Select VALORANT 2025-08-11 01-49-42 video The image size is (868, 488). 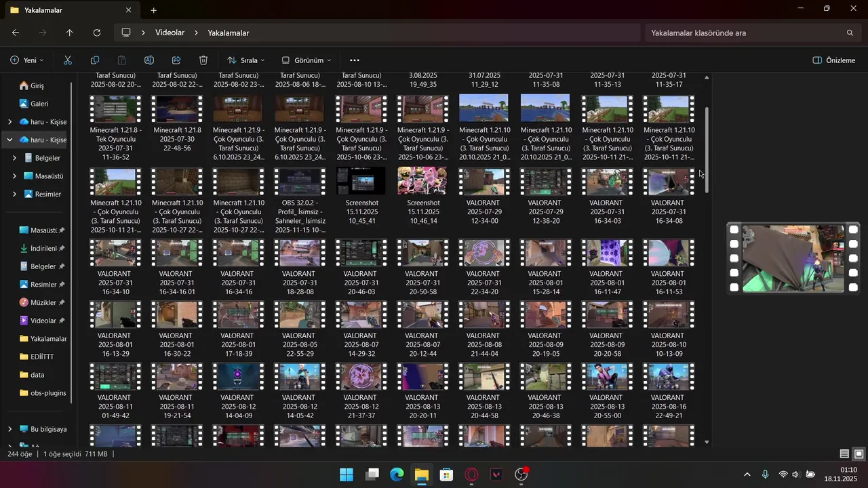tap(115, 392)
